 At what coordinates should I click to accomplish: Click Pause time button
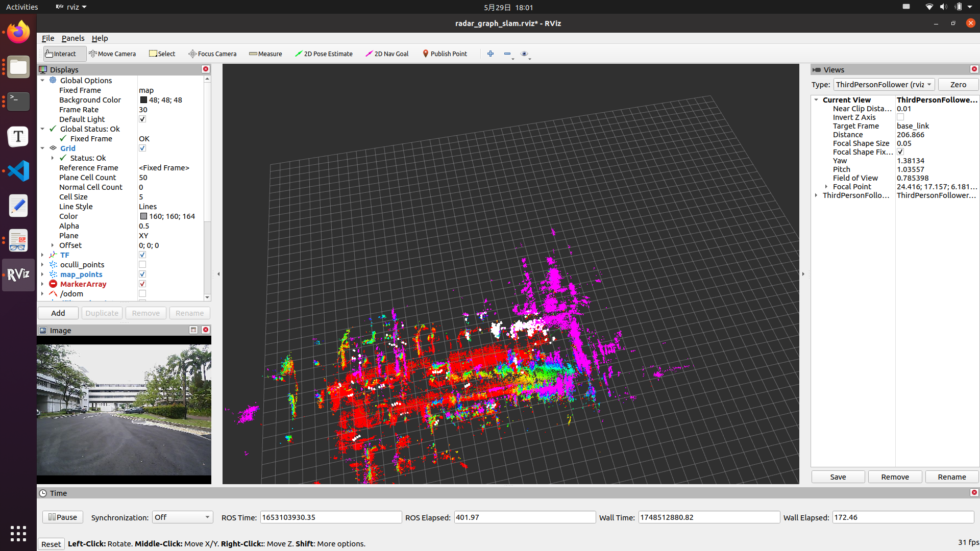63,517
